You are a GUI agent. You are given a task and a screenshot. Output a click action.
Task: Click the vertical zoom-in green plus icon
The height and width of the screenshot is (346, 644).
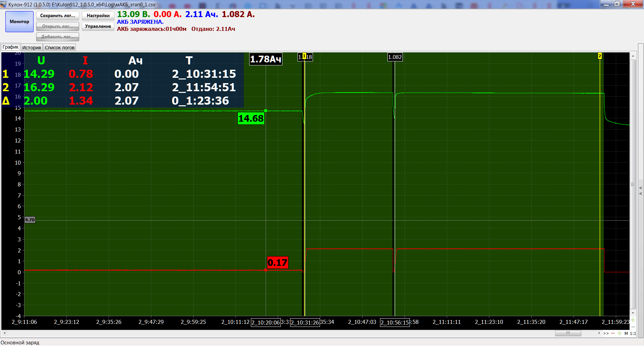[x=633, y=320]
